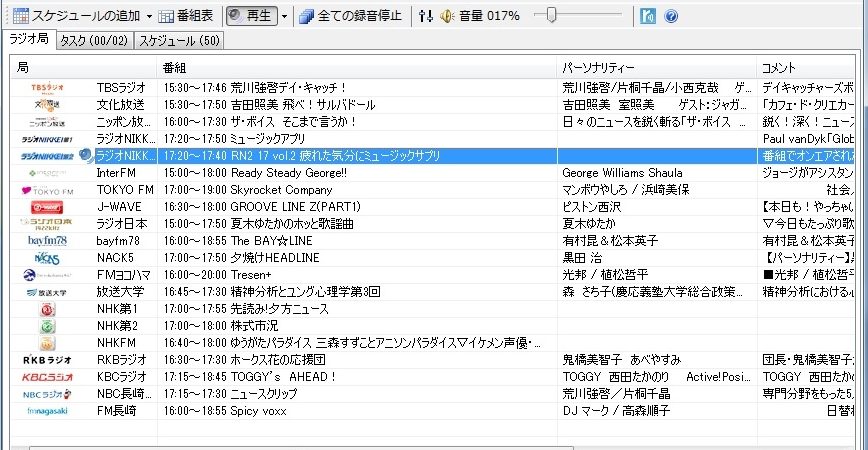Screen dimensions: 868x450
Task: Switch to the スケジュール (50) tab
Action: click(x=179, y=40)
